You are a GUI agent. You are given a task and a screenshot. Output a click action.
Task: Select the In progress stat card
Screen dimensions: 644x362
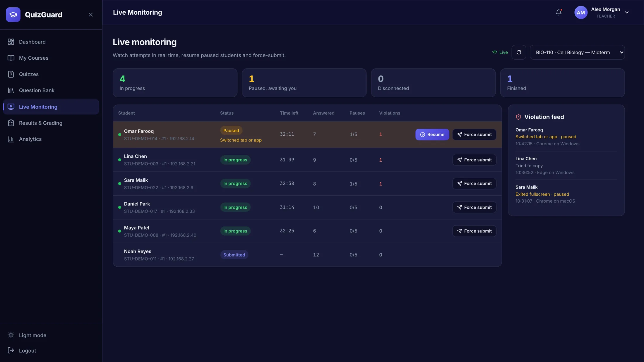(x=175, y=83)
